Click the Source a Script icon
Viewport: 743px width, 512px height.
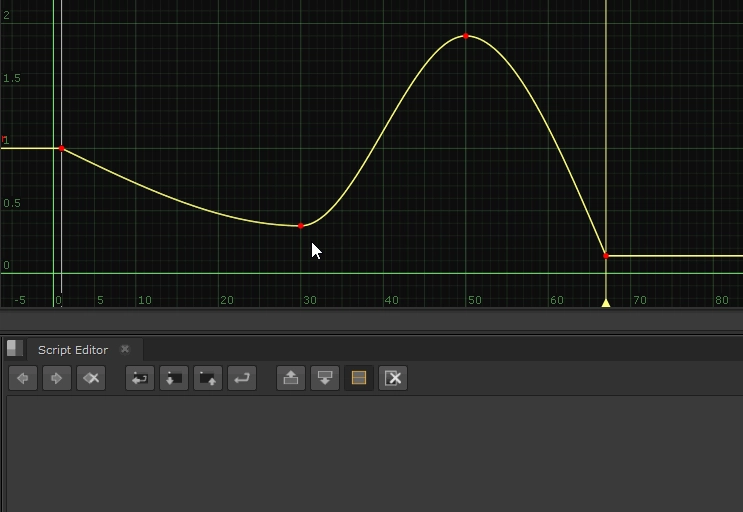tap(140, 378)
